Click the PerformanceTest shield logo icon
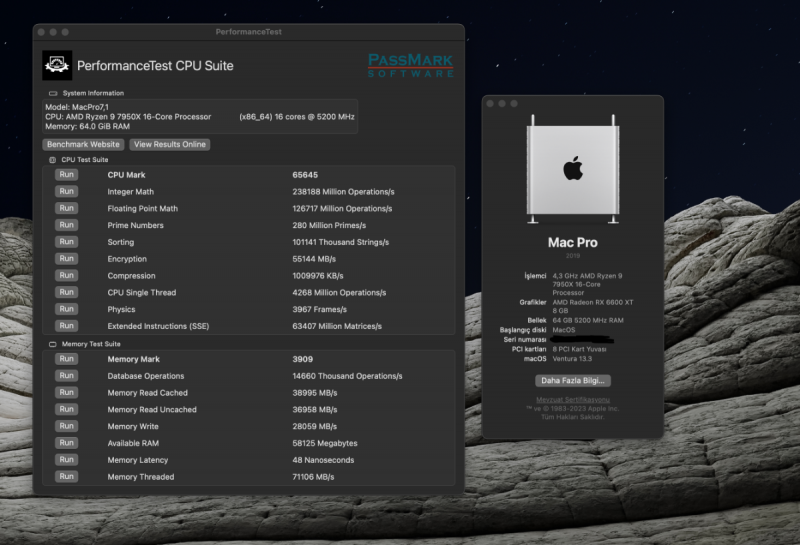 click(57, 65)
